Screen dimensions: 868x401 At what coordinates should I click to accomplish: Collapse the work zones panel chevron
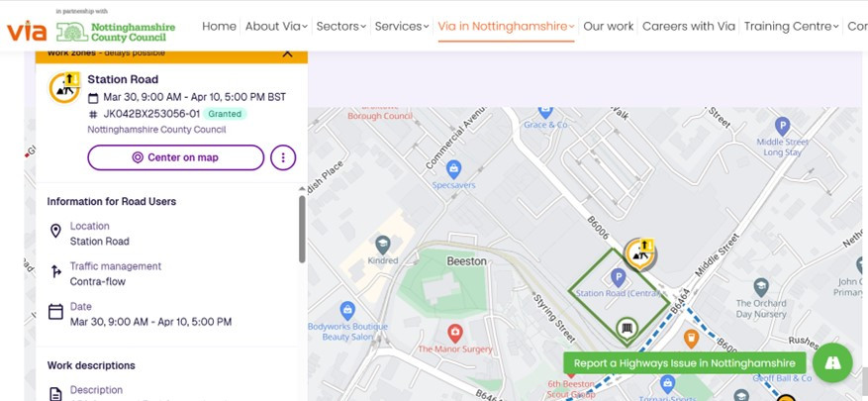pyautogui.click(x=287, y=53)
